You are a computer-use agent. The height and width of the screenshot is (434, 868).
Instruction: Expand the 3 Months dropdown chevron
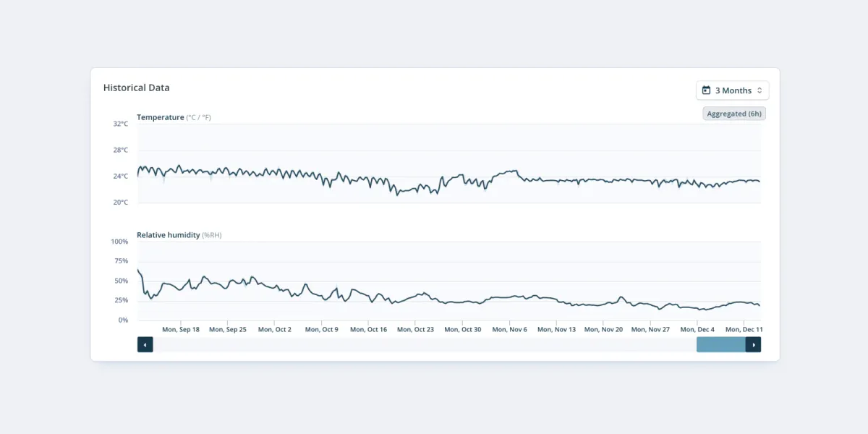[x=759, y=90]
